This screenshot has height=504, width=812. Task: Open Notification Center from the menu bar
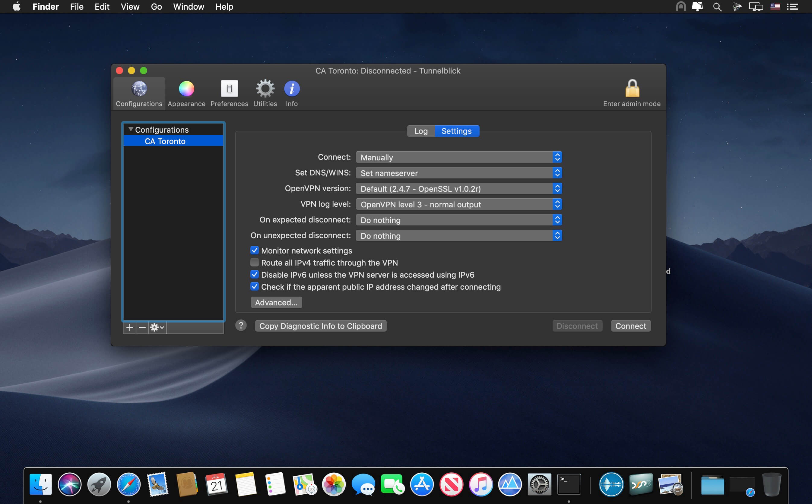(792, 7)
